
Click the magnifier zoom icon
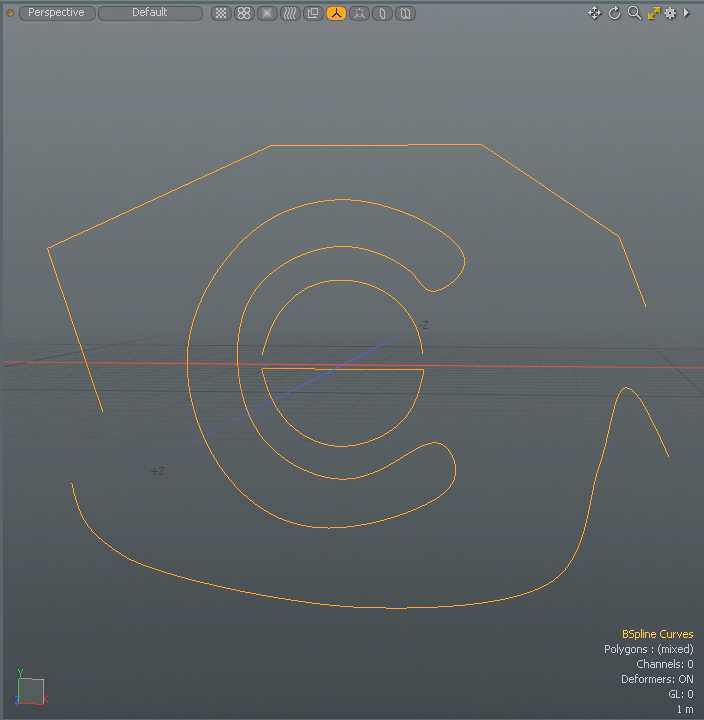click(634, 13)
